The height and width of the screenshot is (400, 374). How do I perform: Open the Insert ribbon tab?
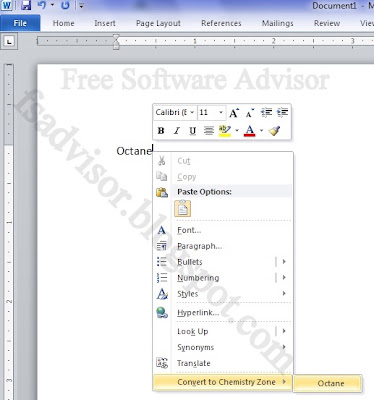click(x=105, y=23)
